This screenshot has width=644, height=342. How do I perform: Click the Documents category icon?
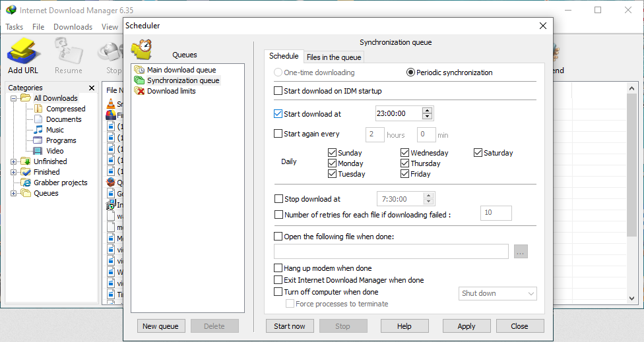38,119
